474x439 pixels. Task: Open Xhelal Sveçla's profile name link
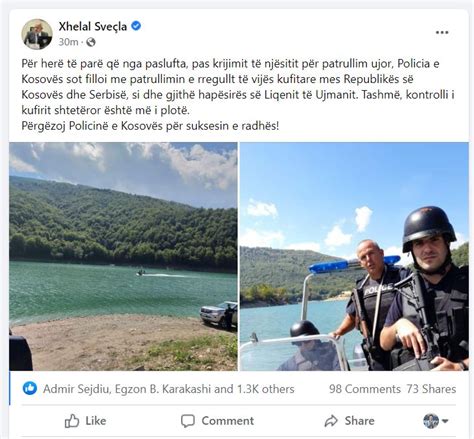pos(93,26)
